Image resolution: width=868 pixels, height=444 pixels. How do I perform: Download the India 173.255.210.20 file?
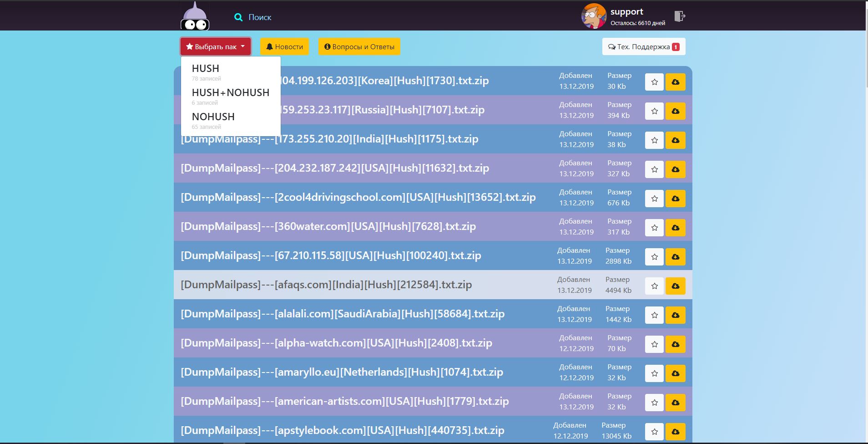pos(675,140)
